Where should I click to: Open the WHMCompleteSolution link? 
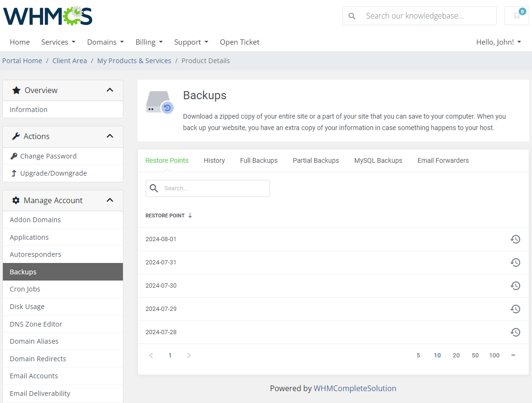[355, 388]
